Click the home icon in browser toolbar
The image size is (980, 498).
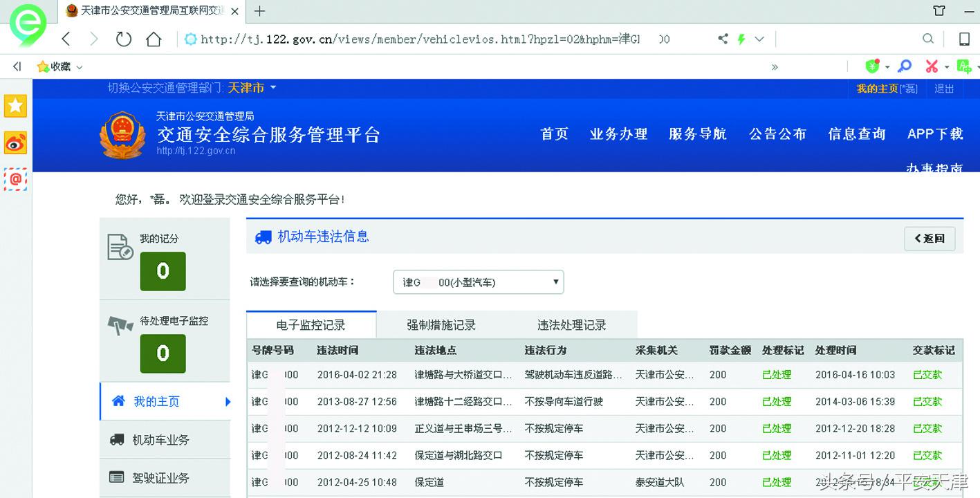tap(154, 39)
